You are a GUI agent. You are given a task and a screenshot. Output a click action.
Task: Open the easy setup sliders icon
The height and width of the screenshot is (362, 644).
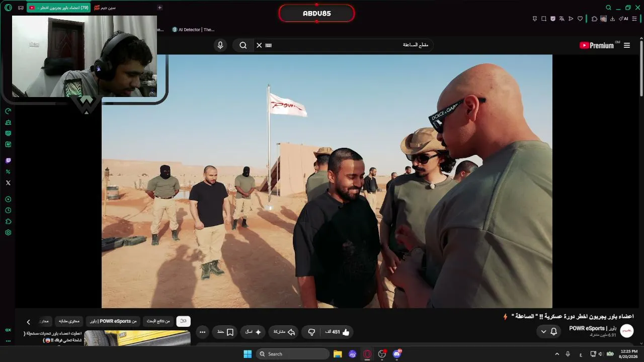[x=634, y=19]
